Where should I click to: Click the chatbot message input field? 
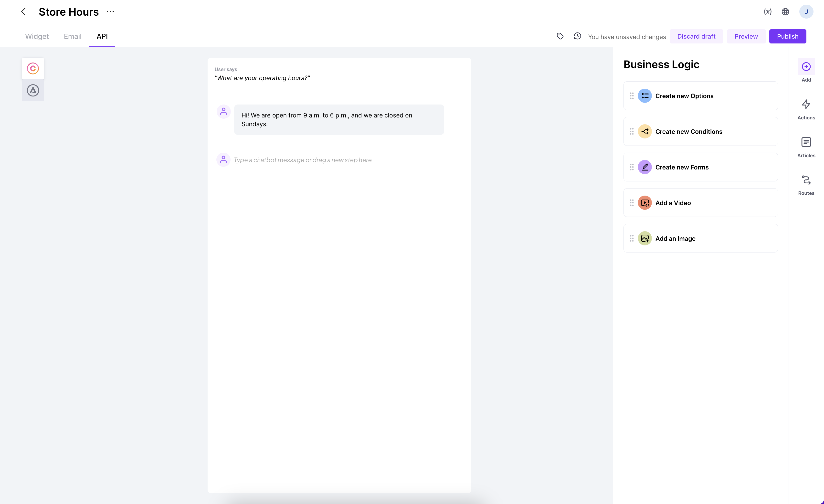coord(302,160)
